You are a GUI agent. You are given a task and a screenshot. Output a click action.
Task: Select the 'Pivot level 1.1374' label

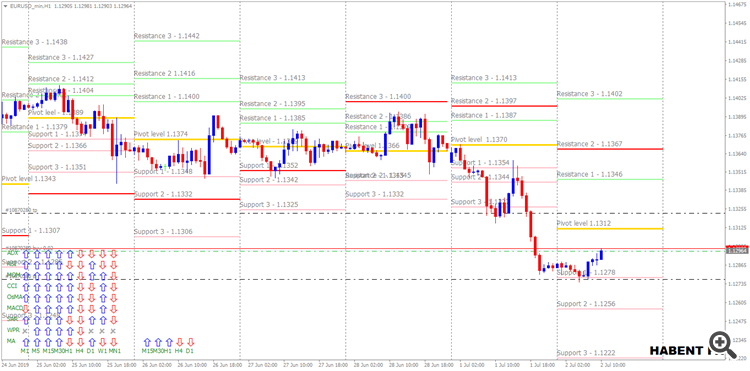161,134
